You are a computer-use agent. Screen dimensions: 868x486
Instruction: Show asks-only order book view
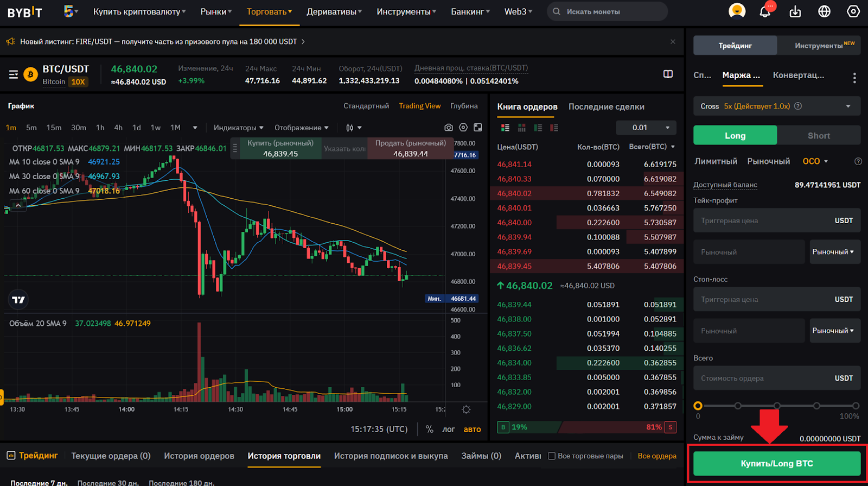point(554,128)
